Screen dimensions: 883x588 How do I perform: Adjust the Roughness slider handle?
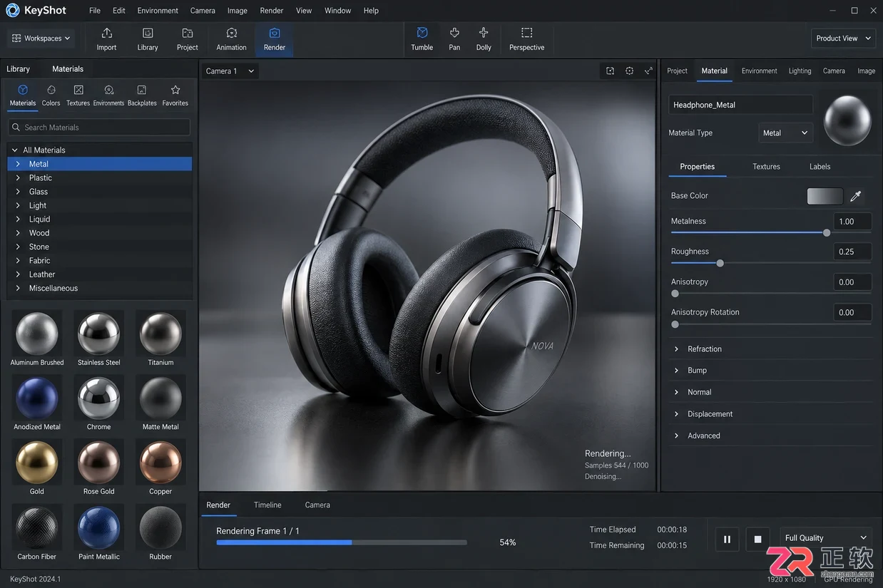[720, 263]
